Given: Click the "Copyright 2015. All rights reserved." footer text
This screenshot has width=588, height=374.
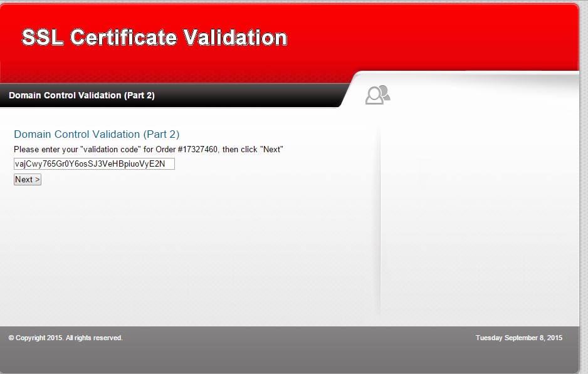Looking at the screenshot, I should [66, 338].
